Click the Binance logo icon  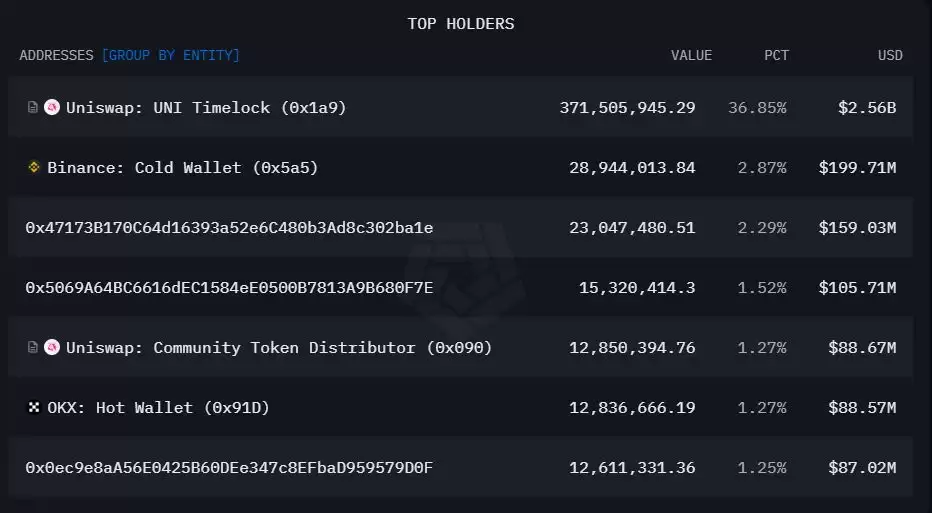point(33,168)
